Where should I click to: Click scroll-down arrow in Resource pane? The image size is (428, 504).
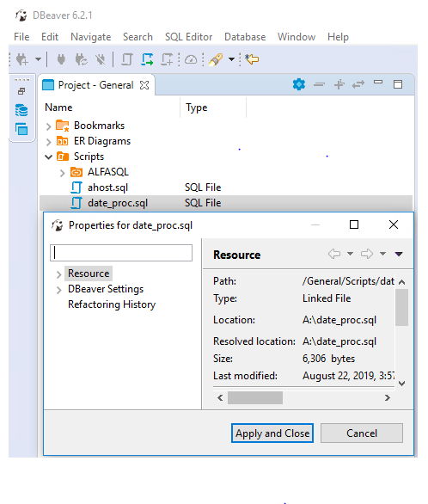[401, 383]
